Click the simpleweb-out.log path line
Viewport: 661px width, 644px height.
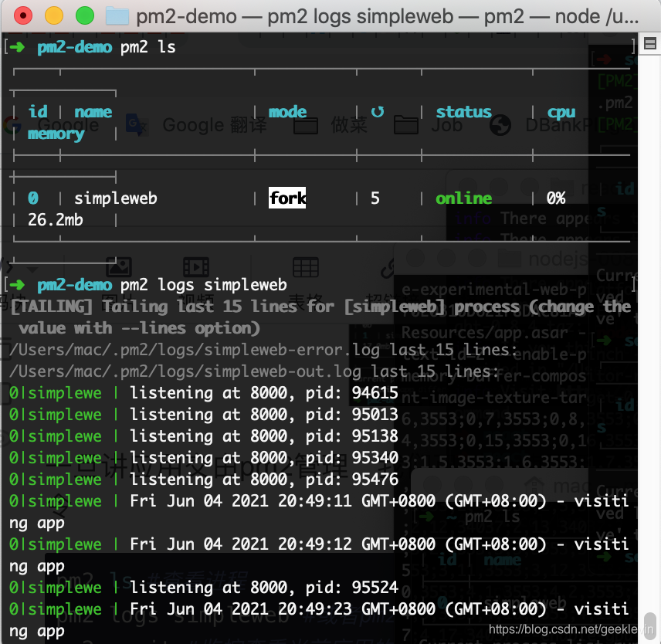[253, 371]
